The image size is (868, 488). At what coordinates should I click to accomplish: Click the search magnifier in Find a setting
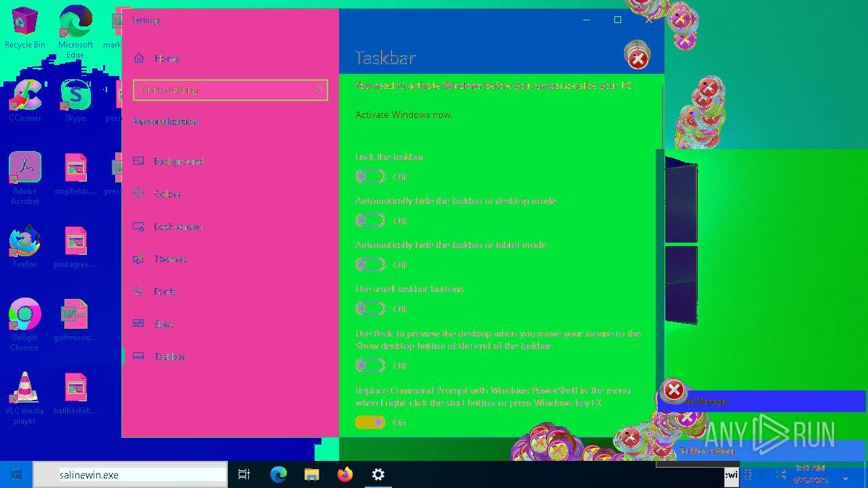[319, 89]
